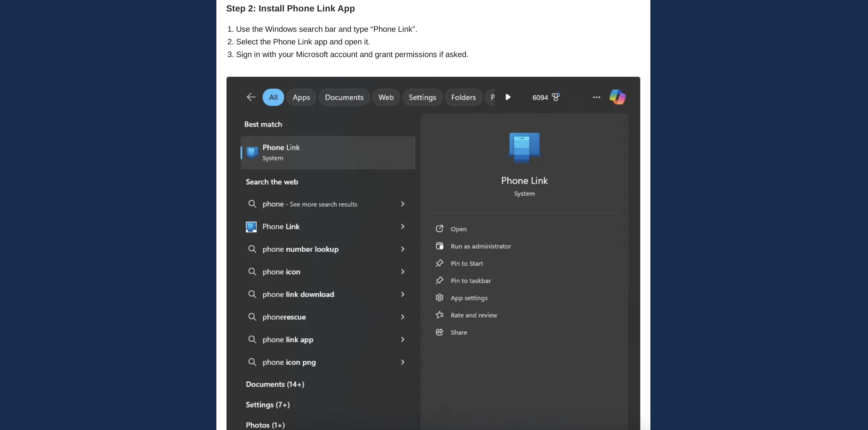
Task: Click search magnifier beside 'phone number lookup'
Action: point(252,249)
